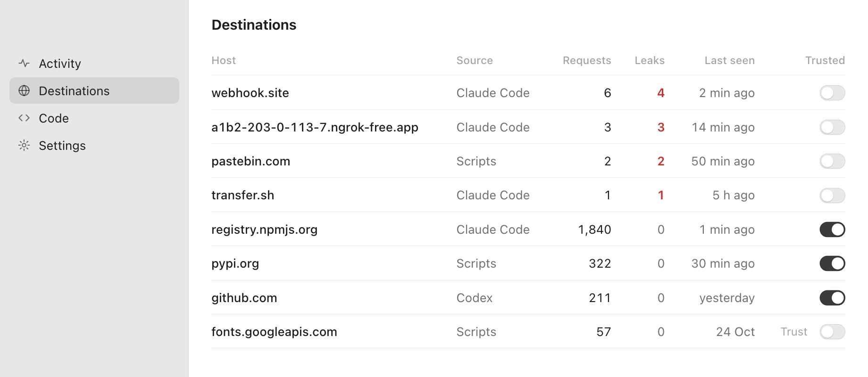Click the 24 Oct last seen value

point(735,332)
